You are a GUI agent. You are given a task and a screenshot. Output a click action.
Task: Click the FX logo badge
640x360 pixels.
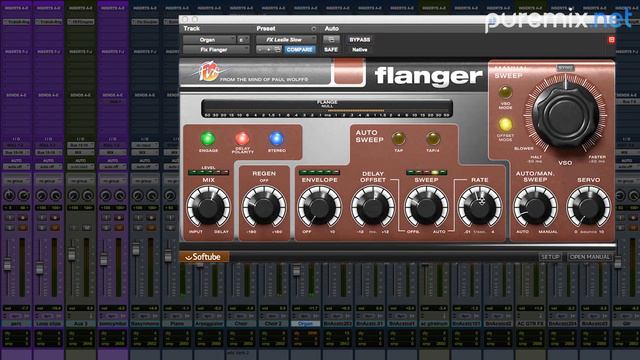208,72
